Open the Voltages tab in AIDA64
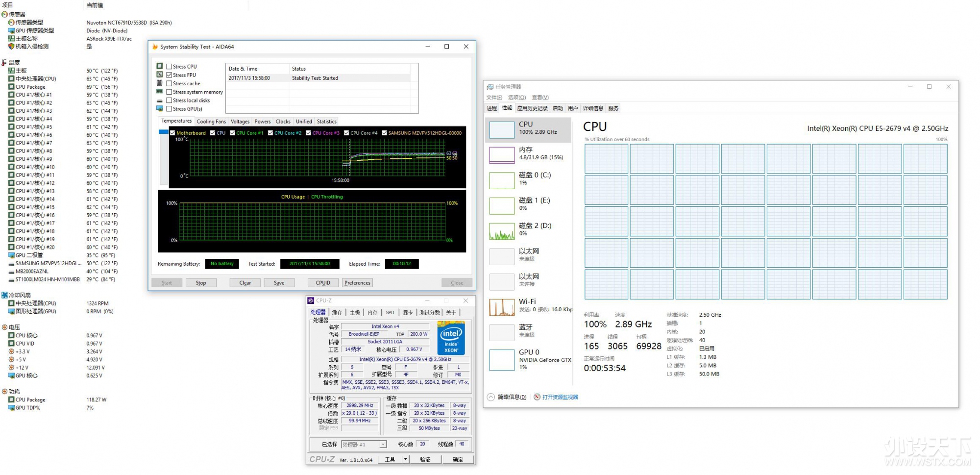Viewport: 980px width, 475px height. coord(240,122)
